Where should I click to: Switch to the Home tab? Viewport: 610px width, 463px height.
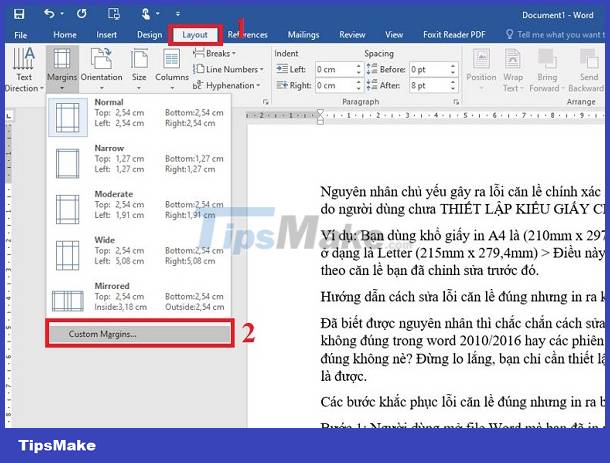click(65, 35)
